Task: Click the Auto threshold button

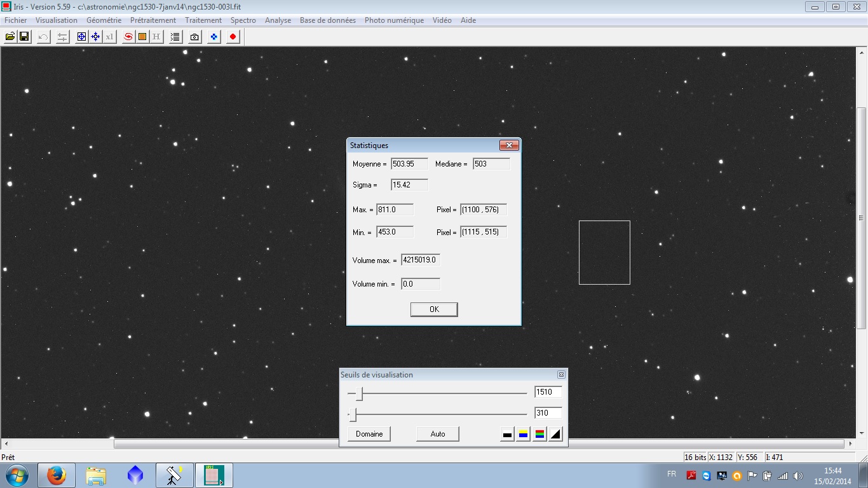Action: pyautogui.click(x=438, y=434)
